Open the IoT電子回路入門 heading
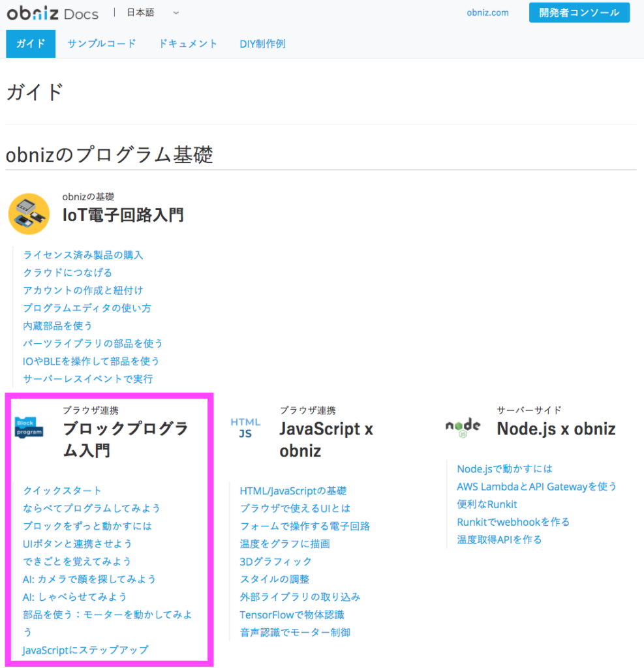The height and width of the screenshot is (668, 644). click(123, 215)
